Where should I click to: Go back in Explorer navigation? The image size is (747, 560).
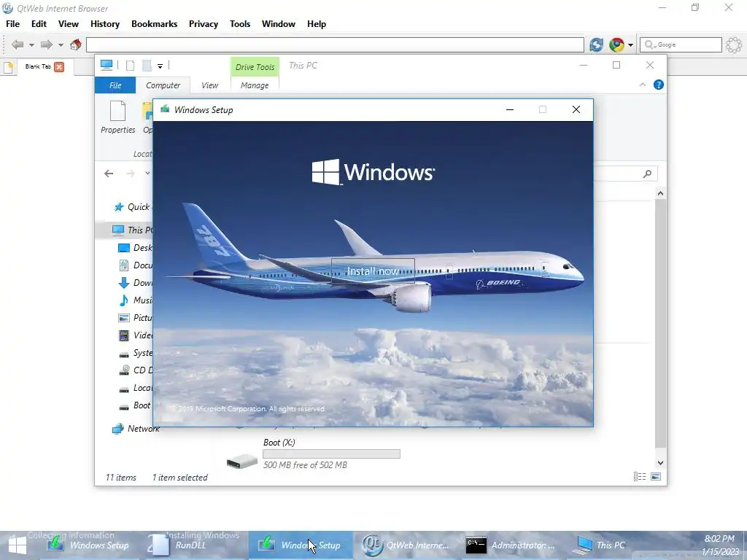(109, 174)
